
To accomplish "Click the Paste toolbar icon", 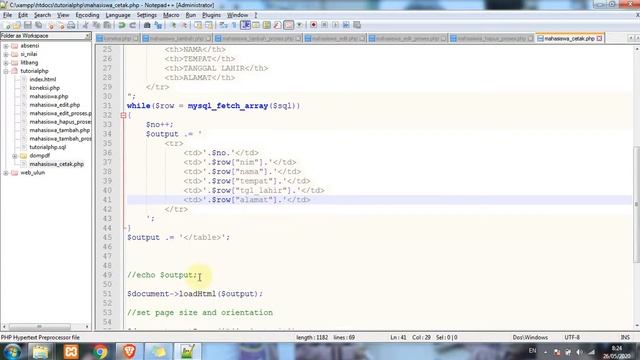I will pos(107,25).
